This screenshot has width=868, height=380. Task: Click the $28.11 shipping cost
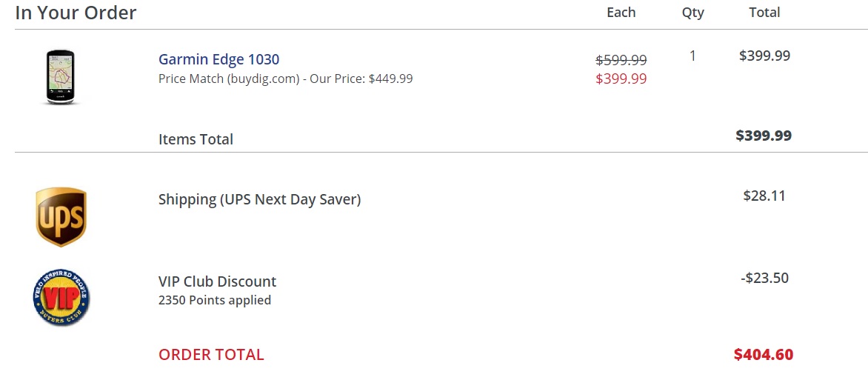pos(764,196)
